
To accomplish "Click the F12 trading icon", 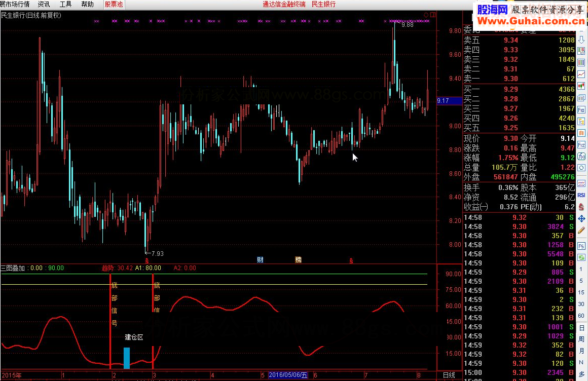I will [581, 145].
